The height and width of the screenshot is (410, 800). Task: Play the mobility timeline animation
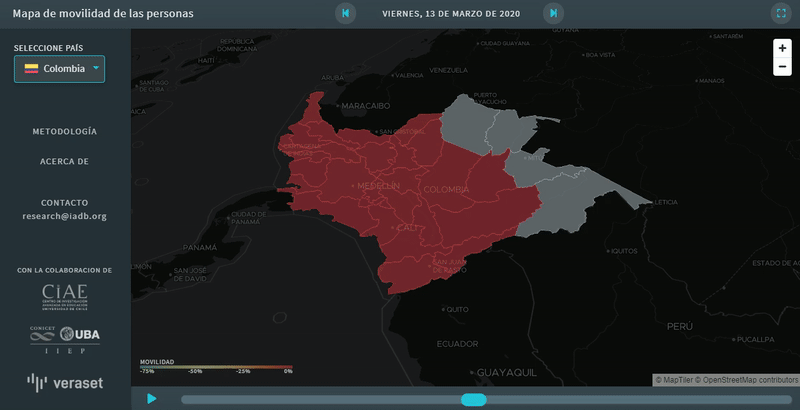click(x=152, y=399)
